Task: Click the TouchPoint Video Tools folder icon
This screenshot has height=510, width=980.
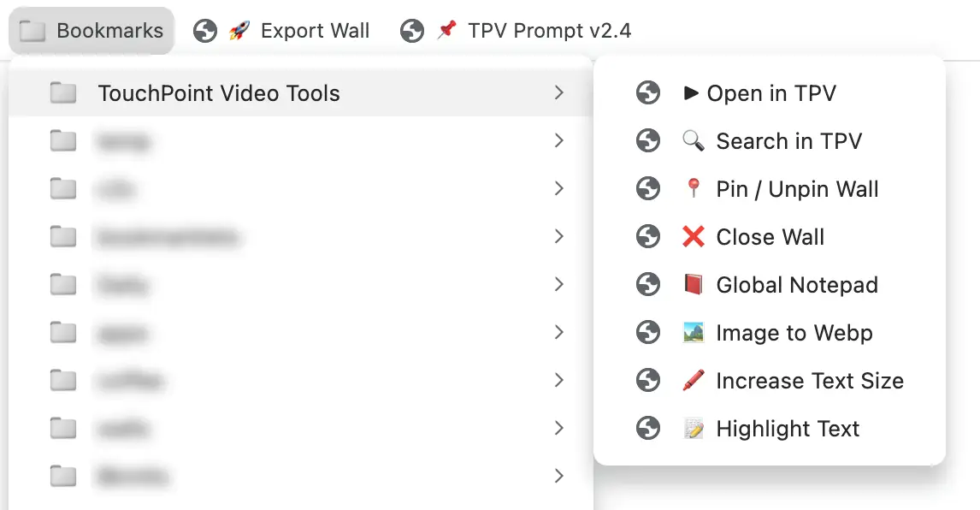Action: pos(63,93)
